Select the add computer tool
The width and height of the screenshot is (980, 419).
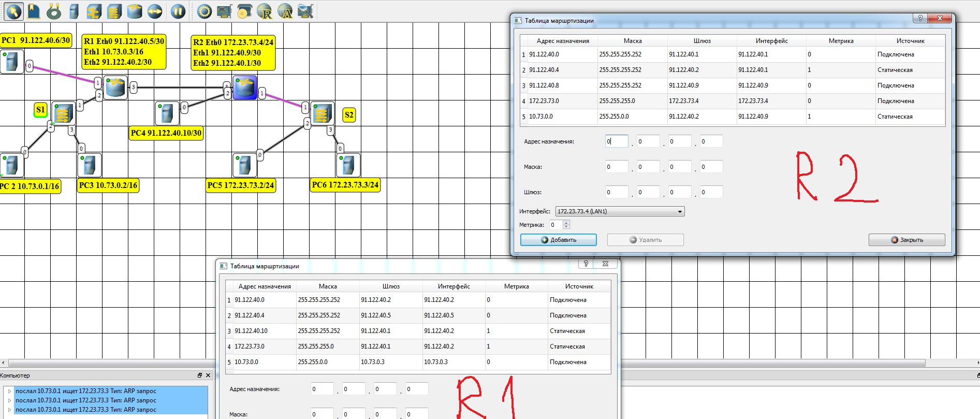pos(74,11)
